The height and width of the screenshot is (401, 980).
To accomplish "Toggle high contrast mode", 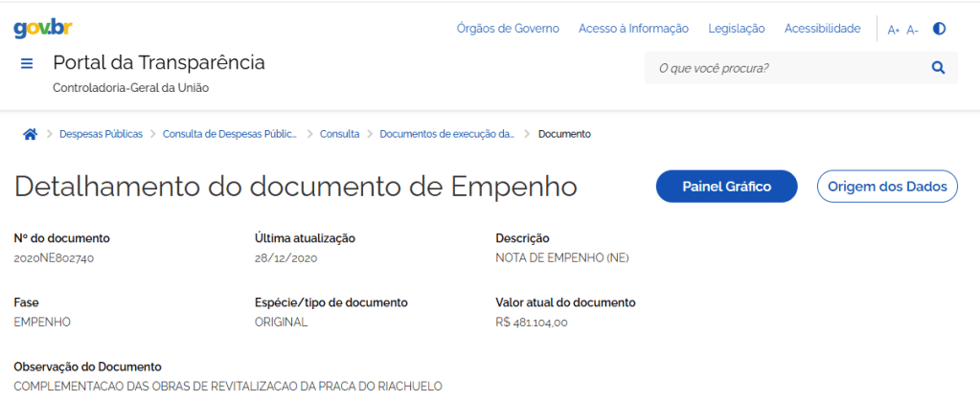I will click(x=939, y=29).
